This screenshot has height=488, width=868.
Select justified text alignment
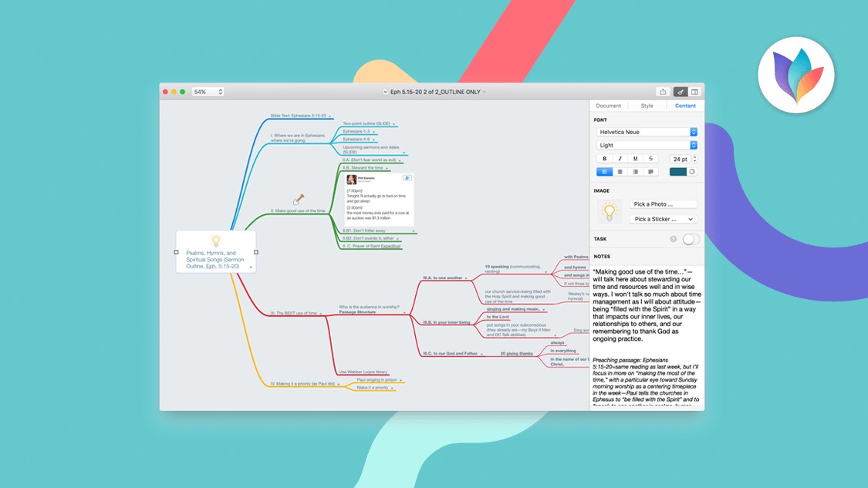650,172
